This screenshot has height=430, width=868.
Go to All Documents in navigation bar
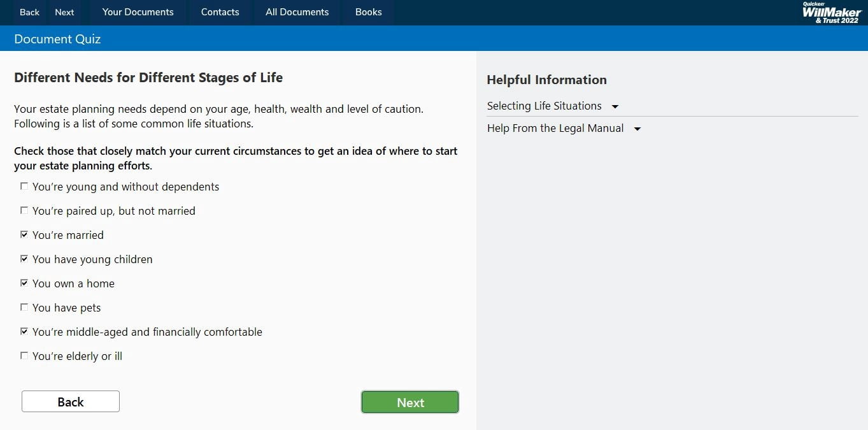tap(297, 12)
